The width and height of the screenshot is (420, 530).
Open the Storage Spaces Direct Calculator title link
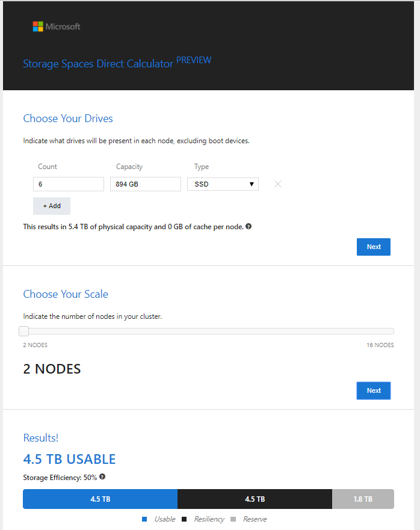click(x=98, y=63)
